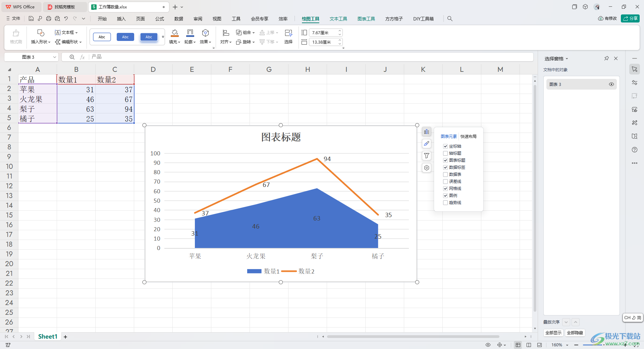Expand the shape styles gallery arrow

click(163, 37)
